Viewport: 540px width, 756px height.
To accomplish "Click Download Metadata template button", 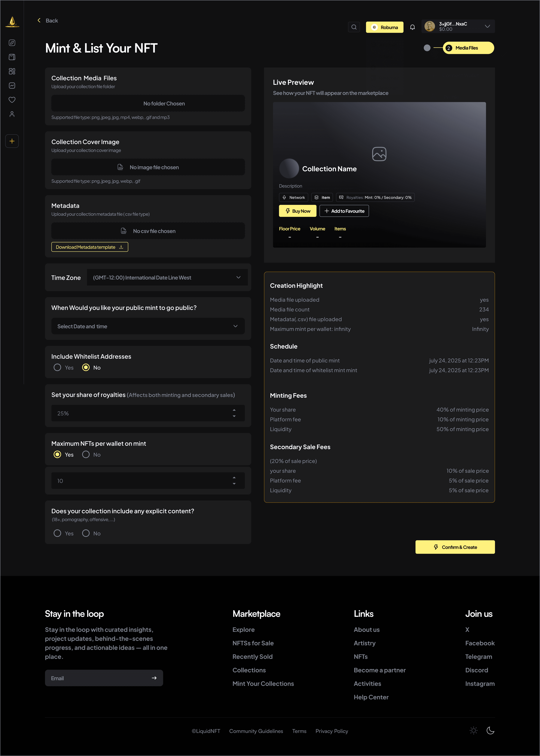I will [90, 247].
